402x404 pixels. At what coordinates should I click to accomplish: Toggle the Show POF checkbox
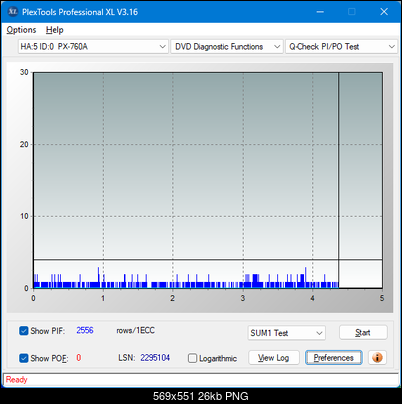tap(24, 358)
